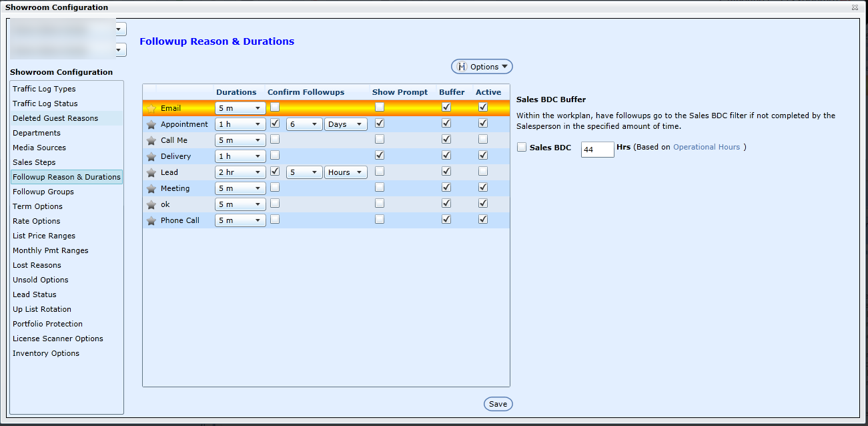
Task: Enable Show Prompt for Email row
Action: pos(380,107)
